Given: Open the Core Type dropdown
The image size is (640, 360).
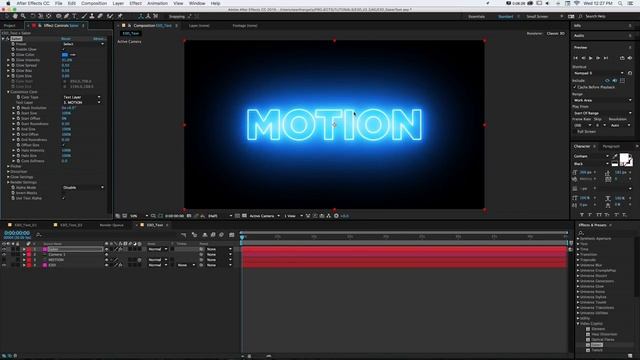Looking at the screenshot, I should 82,97.
